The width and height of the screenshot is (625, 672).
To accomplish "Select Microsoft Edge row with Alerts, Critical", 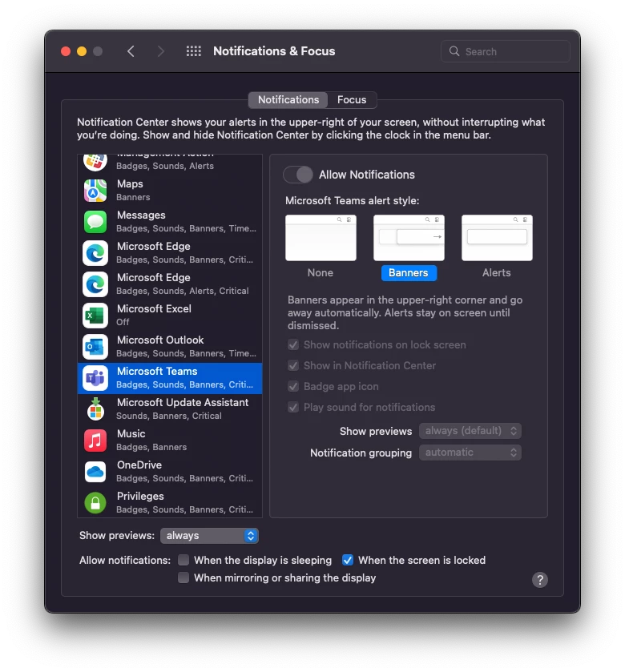I will pos(170,284).
